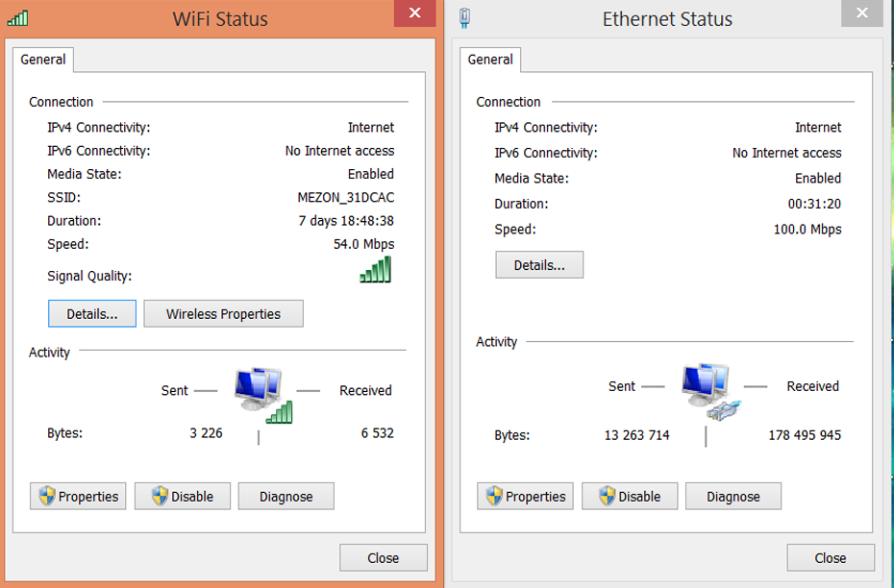Click the Ethernet activity computers icon
This screenshot has height=588, width=894.
point(708,390)
